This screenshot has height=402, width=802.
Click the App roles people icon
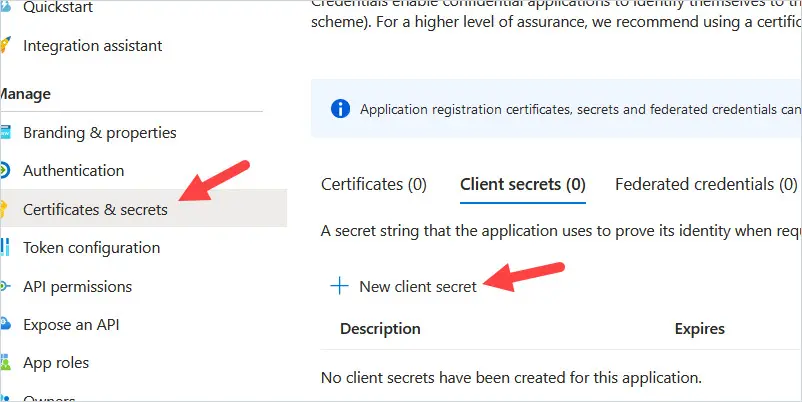point(5,363)
